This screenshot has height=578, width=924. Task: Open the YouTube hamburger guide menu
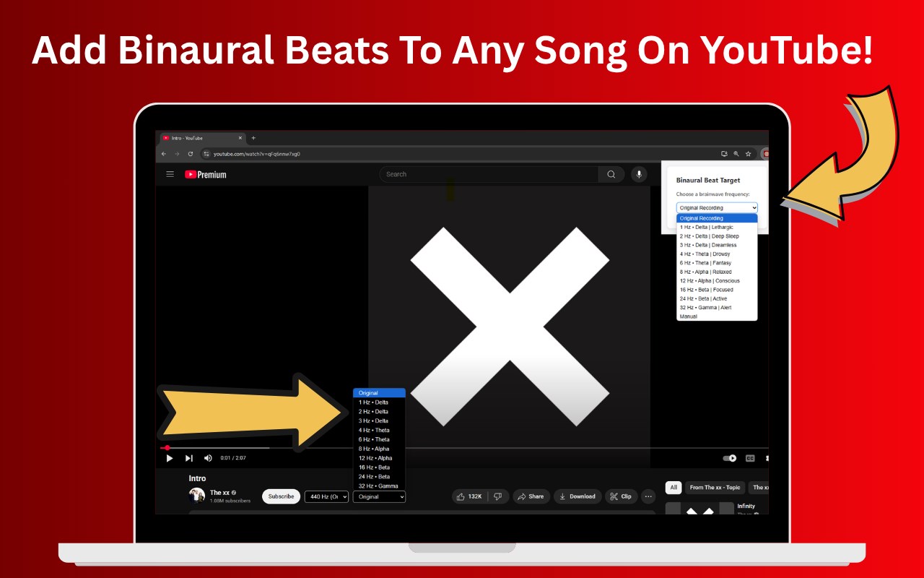[170, 174]
